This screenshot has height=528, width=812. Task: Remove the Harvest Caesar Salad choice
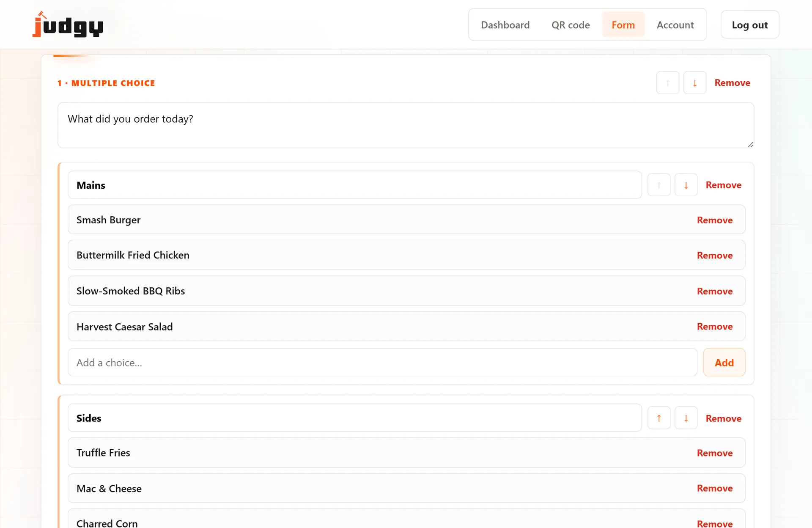coord(715,326)
